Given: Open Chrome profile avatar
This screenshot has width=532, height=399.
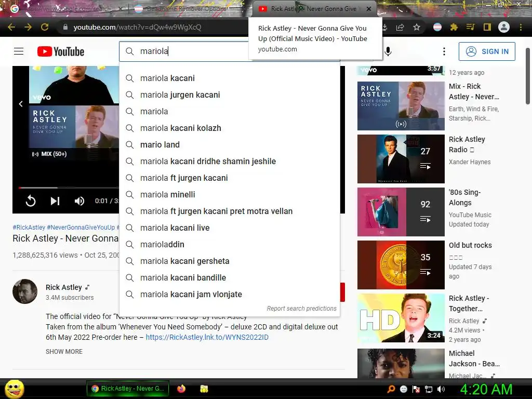Looking at the screenshot, I should 504,27.
